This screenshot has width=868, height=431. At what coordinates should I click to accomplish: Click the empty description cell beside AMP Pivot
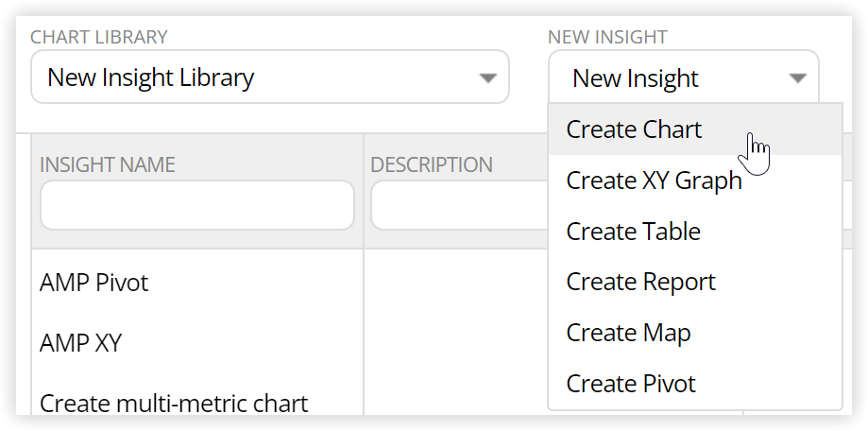point(455,283)
